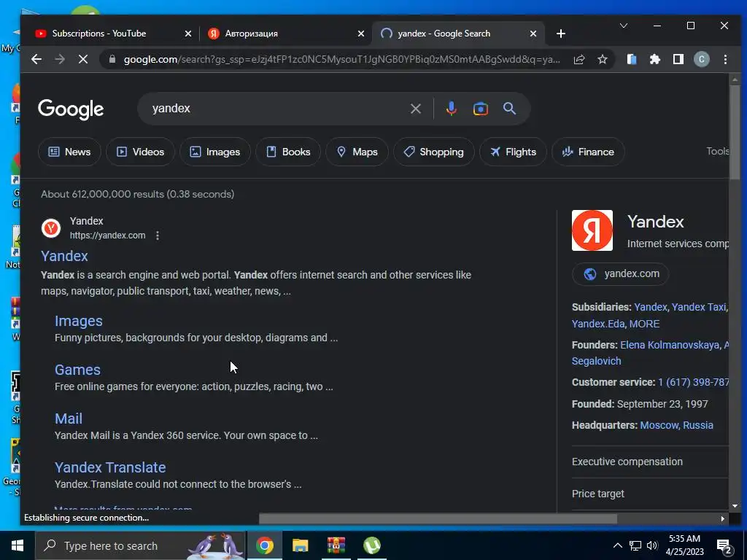747x560 pixels.
Task: Open the Chrome profile avatar
Action: 701,59
